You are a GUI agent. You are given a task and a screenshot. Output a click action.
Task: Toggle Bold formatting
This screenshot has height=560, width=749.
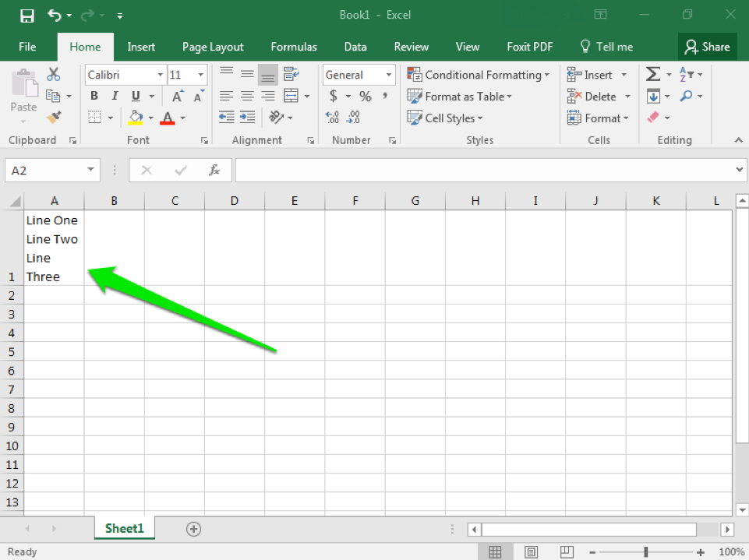(x=94, y=97)
